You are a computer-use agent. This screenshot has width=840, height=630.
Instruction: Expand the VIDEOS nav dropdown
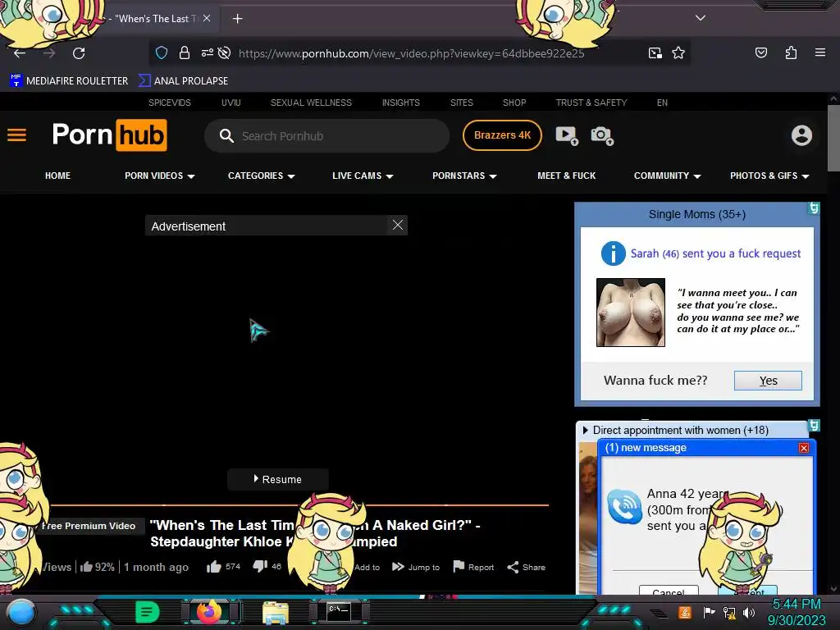[x=160, y=176]
